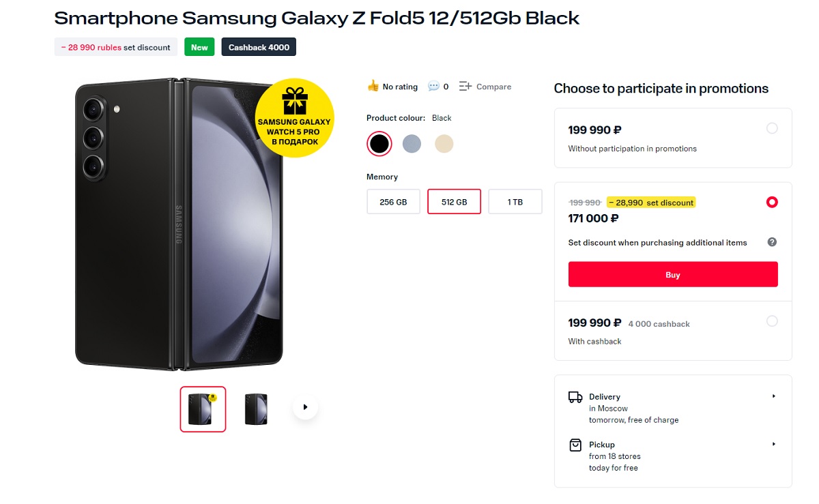Show next thumbnail with play arrow
Screen dimensions: 819x504
pos(305,407)
